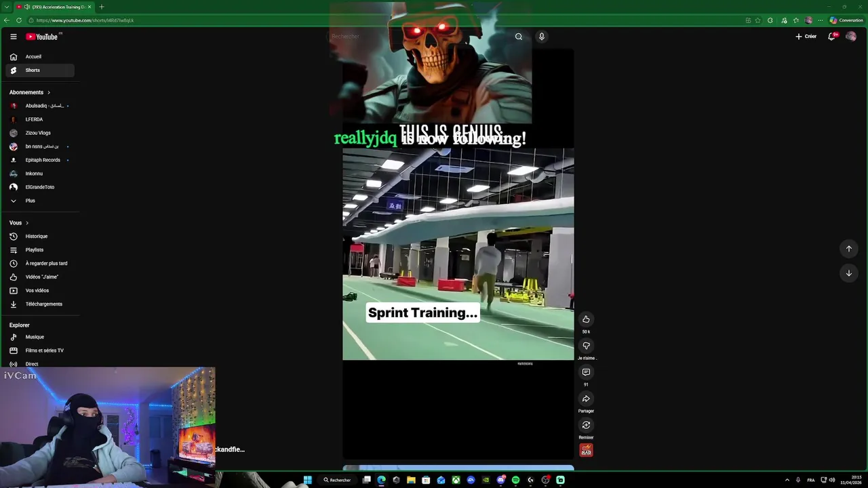The height and width of the screenshot is (488, 868).
Task: Open Direct under Explorer
Action: tap(40, 364)
